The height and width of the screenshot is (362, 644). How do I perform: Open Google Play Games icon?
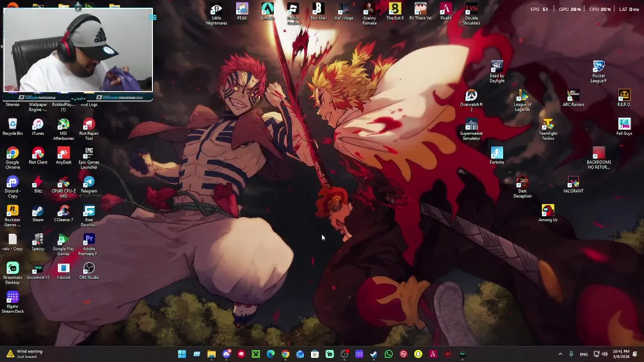(63, 244)
